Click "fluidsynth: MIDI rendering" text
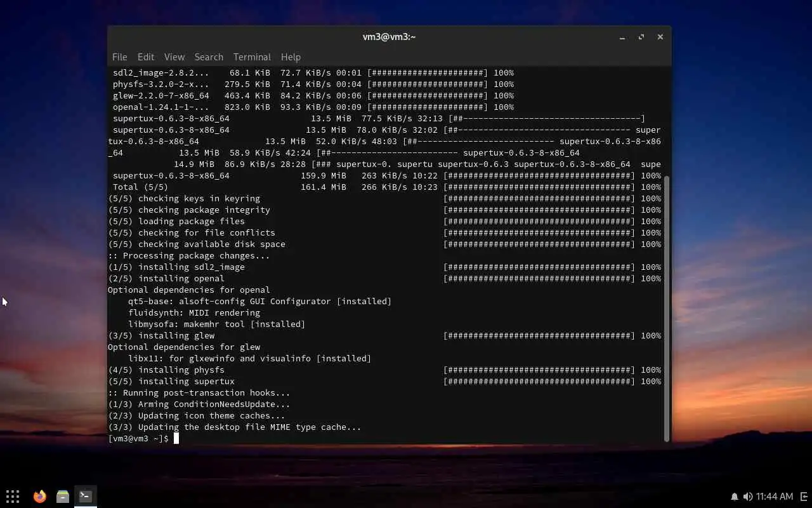 tap(194, 313)
